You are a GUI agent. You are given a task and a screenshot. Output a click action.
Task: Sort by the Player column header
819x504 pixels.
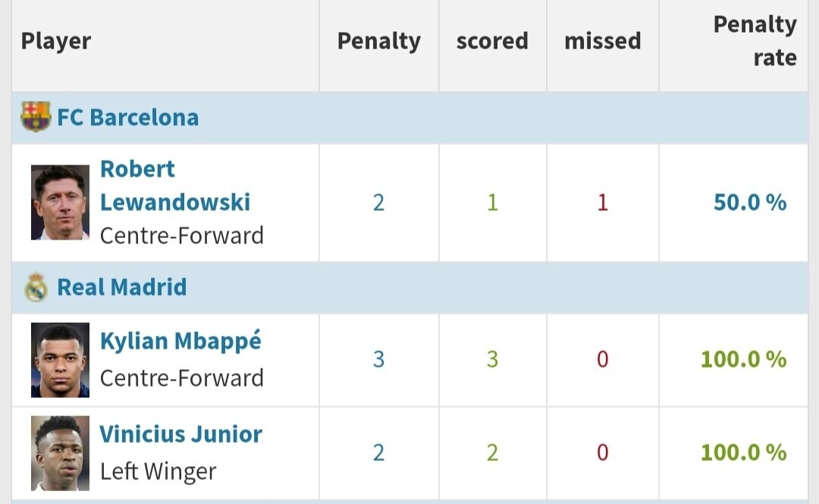point(56,41)
